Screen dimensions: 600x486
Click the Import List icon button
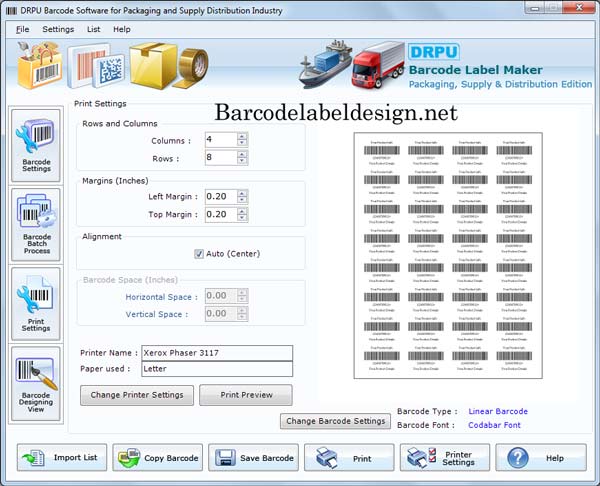pos(62,457)
